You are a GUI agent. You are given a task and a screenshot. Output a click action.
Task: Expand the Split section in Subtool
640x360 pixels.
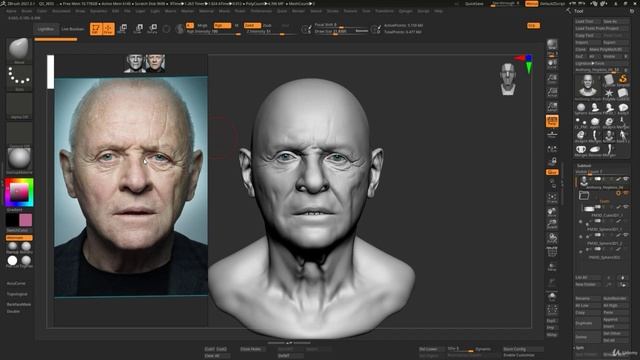580,348
